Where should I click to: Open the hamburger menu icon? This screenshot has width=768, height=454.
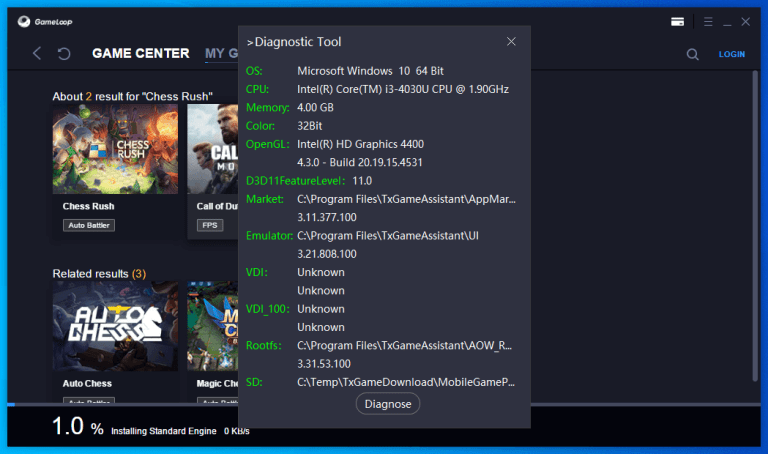click(x=708, y=22)
